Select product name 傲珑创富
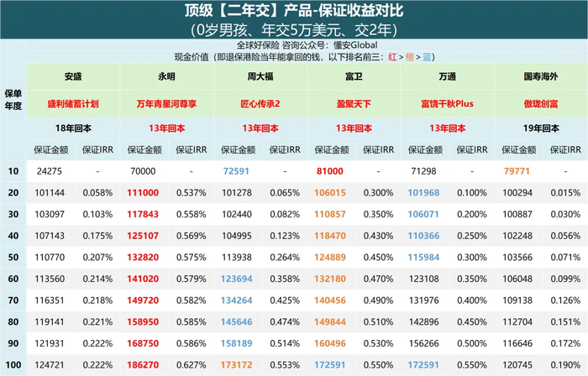The height and width of the screenshot is (376, 588). pyautogui.click(x=541, y=104)
